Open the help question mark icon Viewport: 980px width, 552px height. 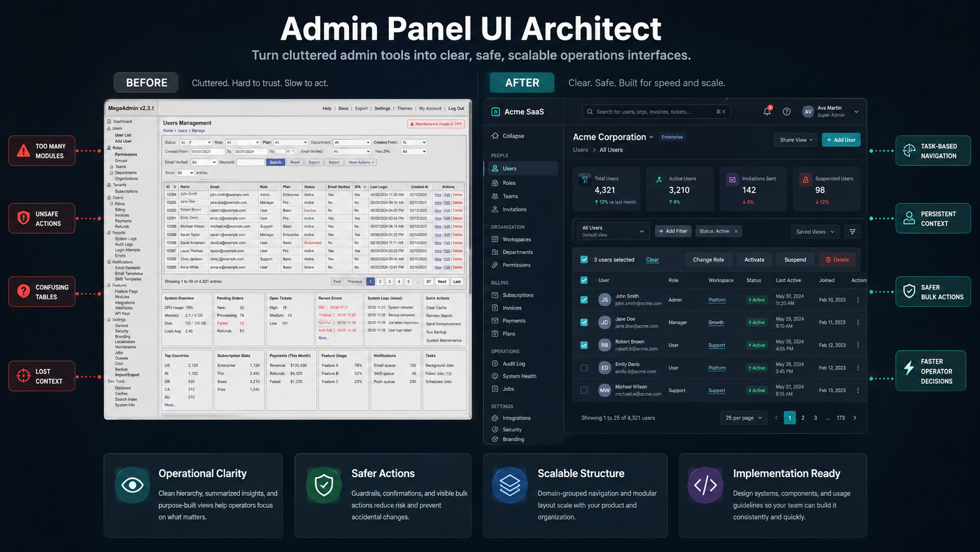click(787, 111)
